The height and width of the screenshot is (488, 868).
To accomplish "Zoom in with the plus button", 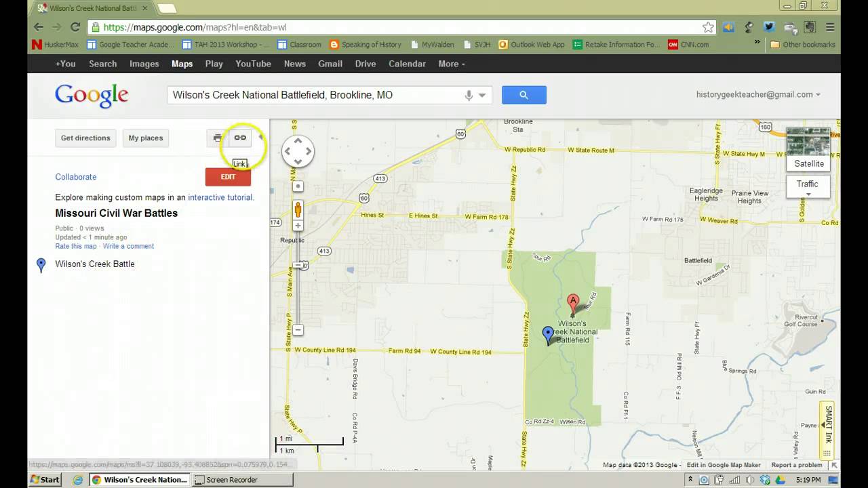I will pyautogui.click(x=298, y=225).
